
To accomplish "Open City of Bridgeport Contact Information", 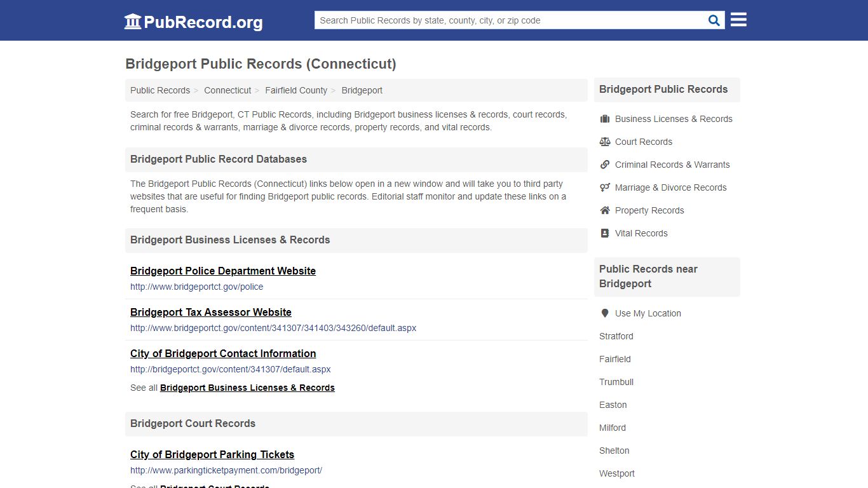I will click(223, 353).
